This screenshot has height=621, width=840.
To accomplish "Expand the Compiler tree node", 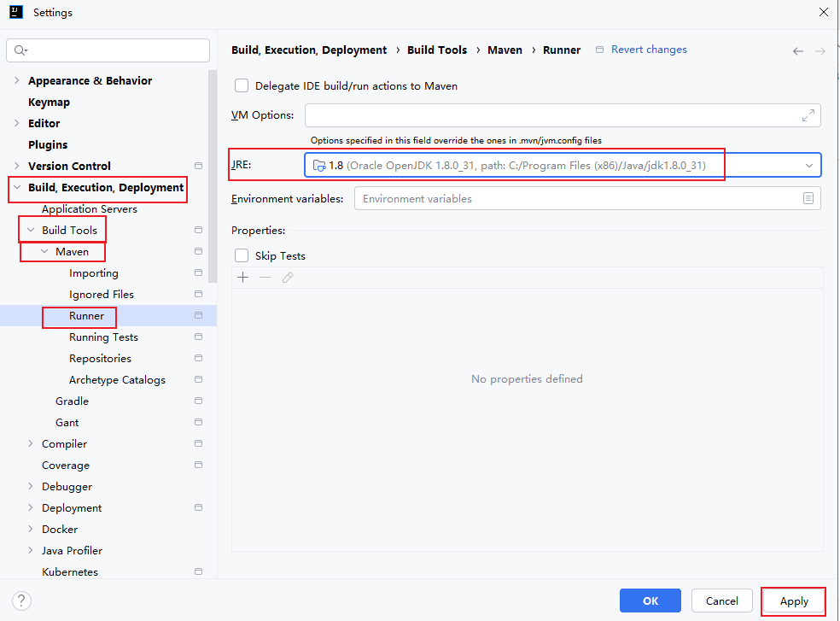I will 31,443.
